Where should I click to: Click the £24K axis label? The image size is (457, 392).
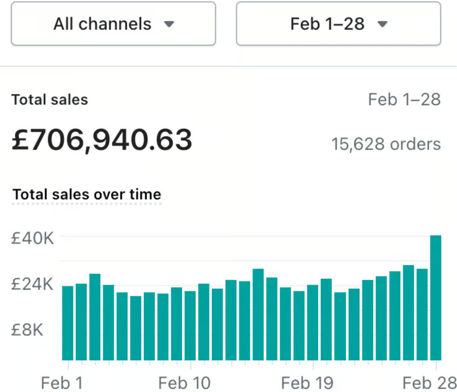click(x=32, y=284)
